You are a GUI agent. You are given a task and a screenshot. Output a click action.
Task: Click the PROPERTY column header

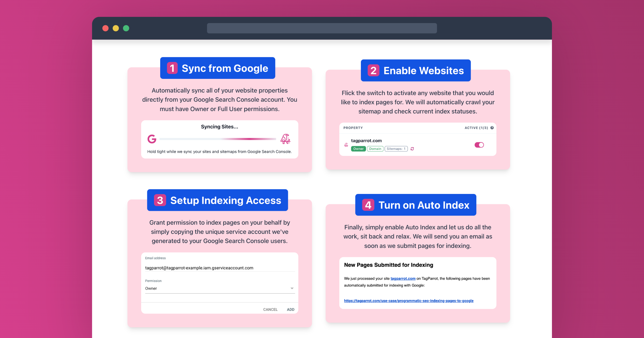tap(353, 128)
